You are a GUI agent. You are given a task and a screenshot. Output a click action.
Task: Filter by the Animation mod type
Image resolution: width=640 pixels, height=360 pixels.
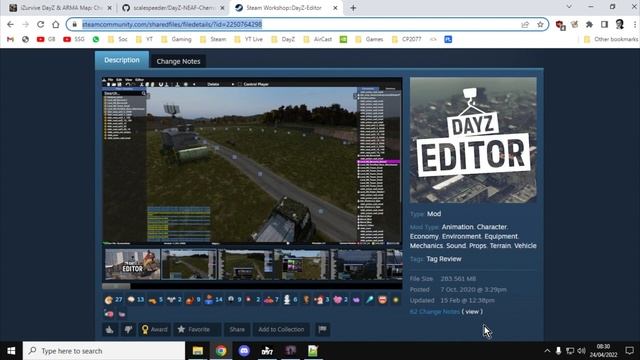pos(457,227)
